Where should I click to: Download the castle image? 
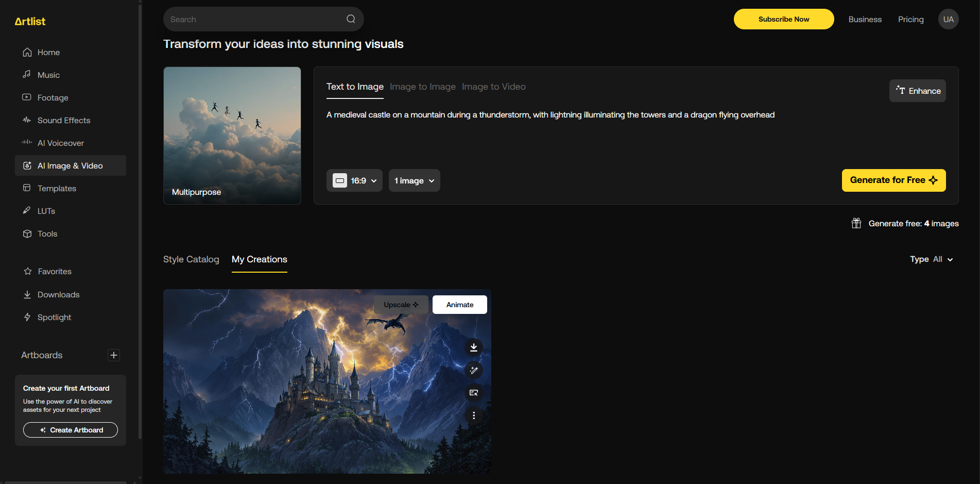(x=474, y=347)
